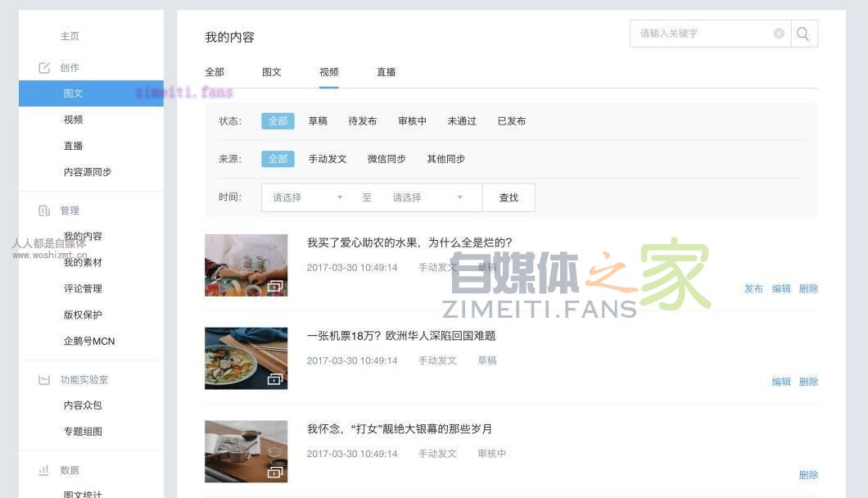Click the magnifier search icon
Viewport: 868px width, 498px height.
coord(802,34)
